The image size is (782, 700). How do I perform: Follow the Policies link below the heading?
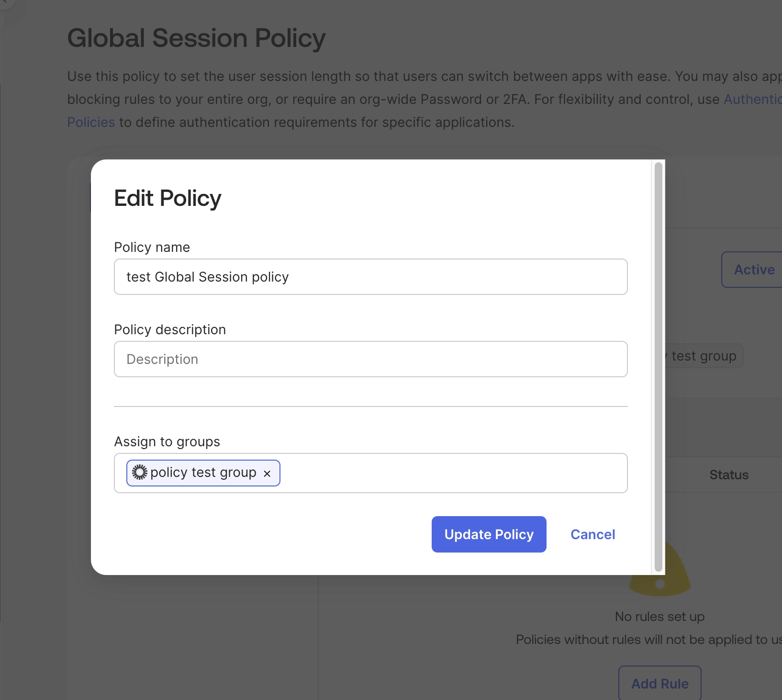91,122
